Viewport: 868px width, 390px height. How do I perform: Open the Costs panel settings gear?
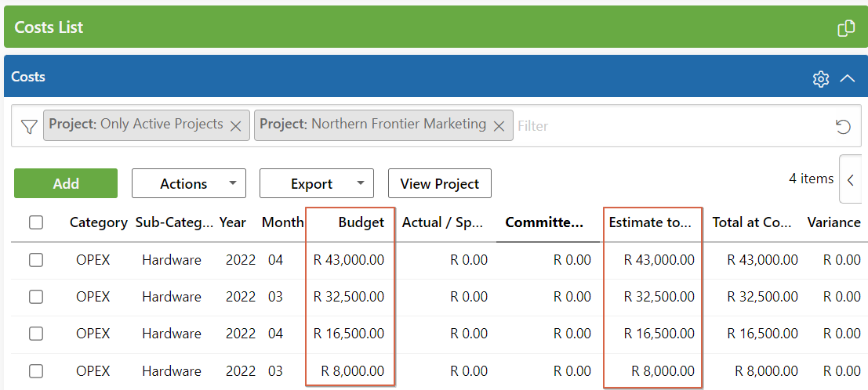tap(821, 78)
